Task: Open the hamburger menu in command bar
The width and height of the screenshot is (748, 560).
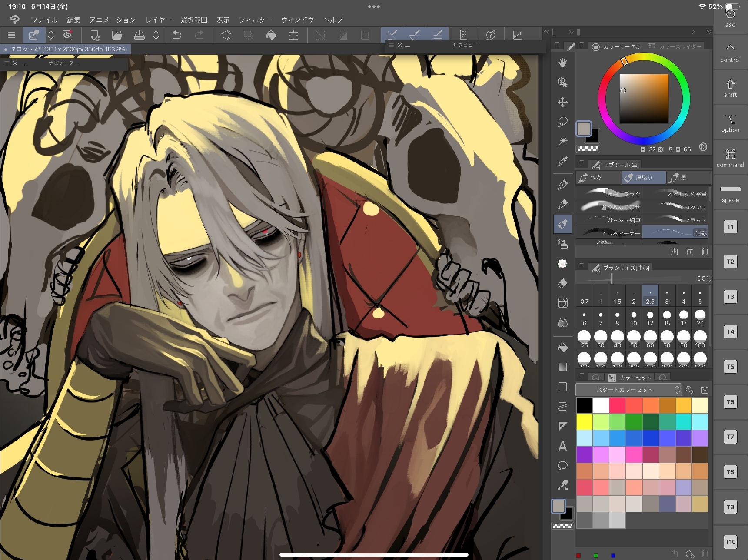Action: [x=12, y=35]
